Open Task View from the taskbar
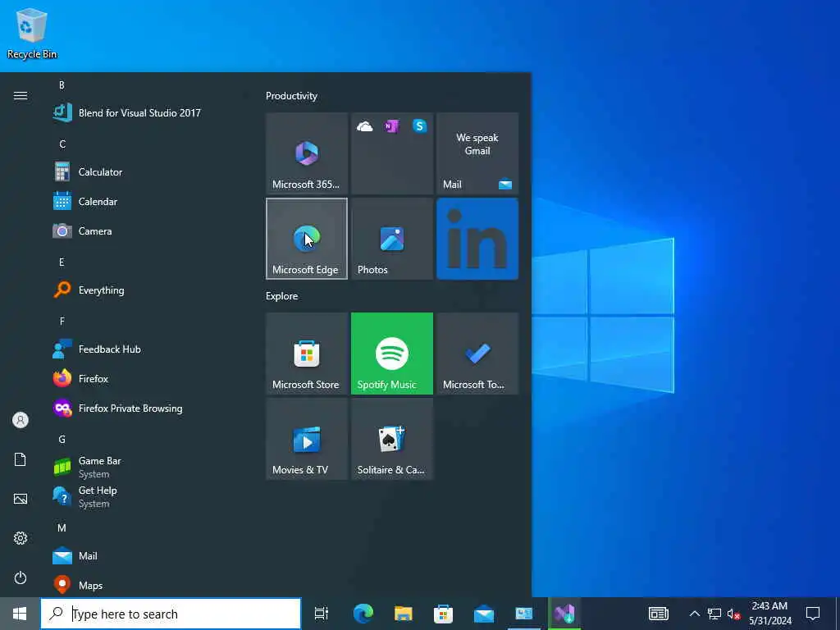Image resolution: width=840 pixels, height=630 pixels. [x=321, y=614]
